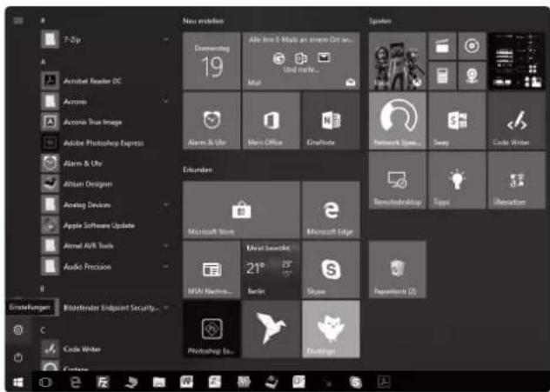Open the Remotedesktop tile
Image resolution: width=550 pixels, height=392 pixels.
(x=398, y=180)
